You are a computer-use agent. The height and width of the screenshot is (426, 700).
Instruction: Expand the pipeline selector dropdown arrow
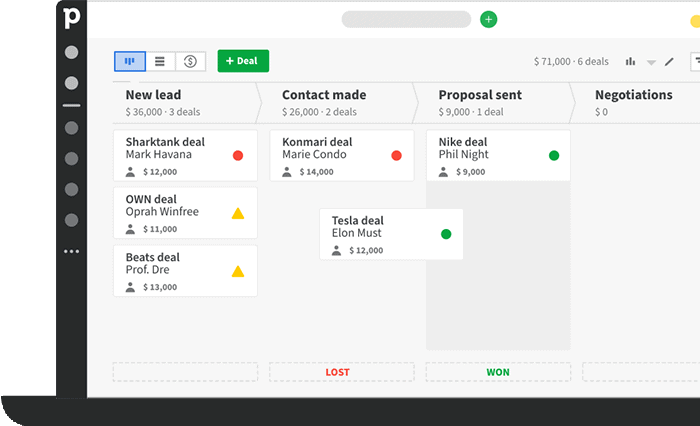point(651,62)
